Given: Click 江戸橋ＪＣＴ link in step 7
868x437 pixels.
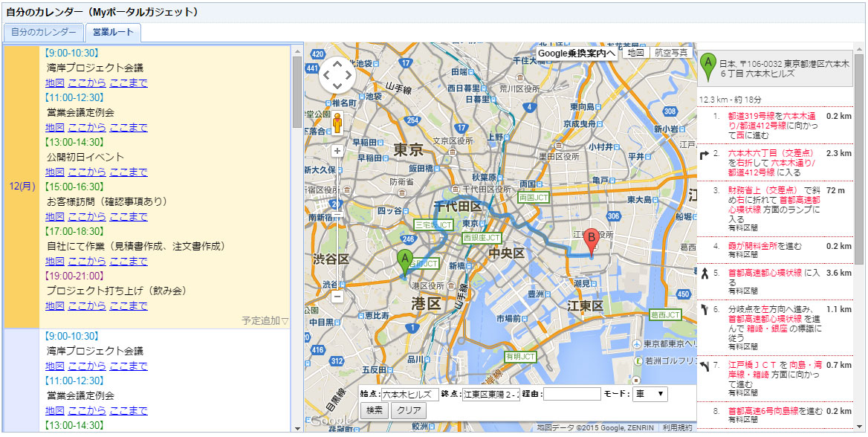Looking at the screenshot, I should pos(752,366).
